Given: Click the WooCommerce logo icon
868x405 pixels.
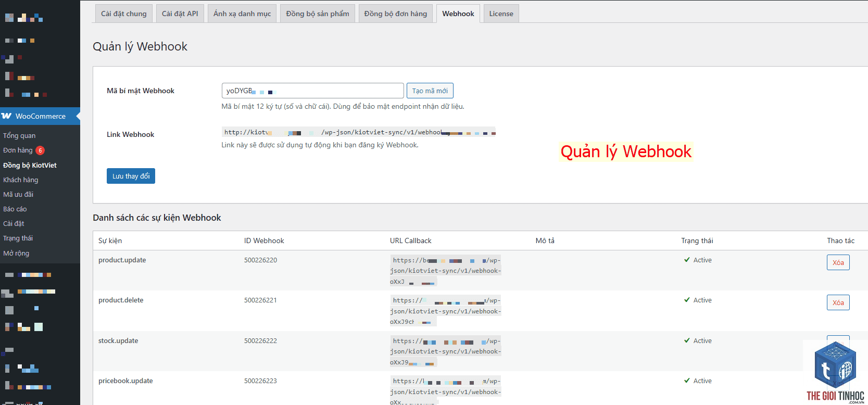Looking at the screenshot, I should pos(7,116).
